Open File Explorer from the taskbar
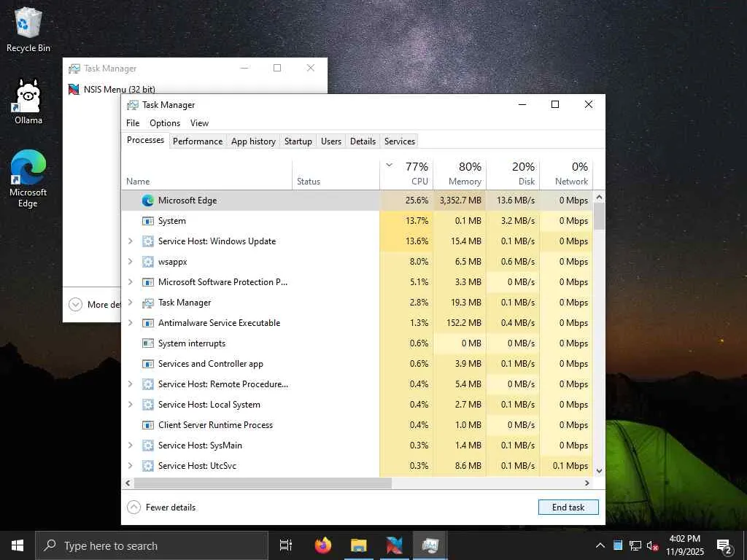The width and height of the screenshot is (747, 560). point(359,545)
